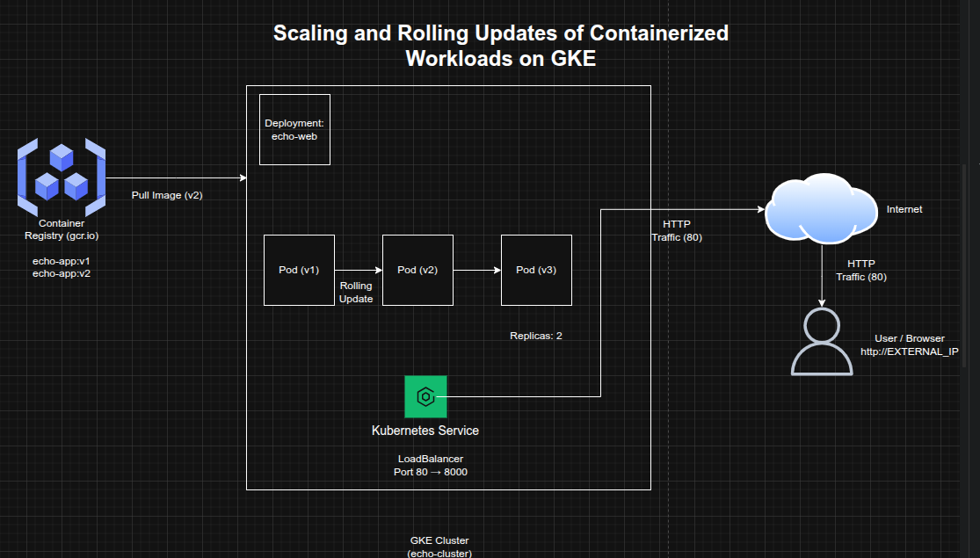The width and height of the screenshot is (980, 558).
Task: Select the Container Registry hexagon icon
Action: 61,177
